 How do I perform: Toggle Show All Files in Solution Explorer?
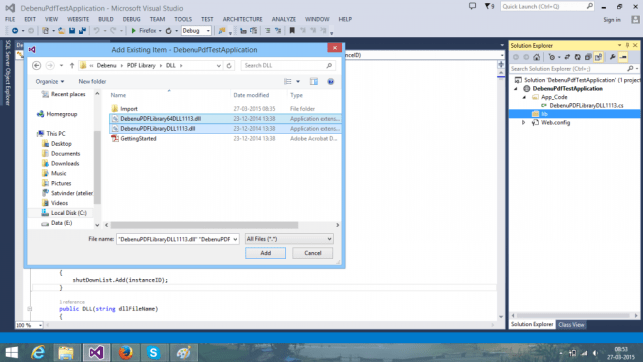tap(598, 57)
